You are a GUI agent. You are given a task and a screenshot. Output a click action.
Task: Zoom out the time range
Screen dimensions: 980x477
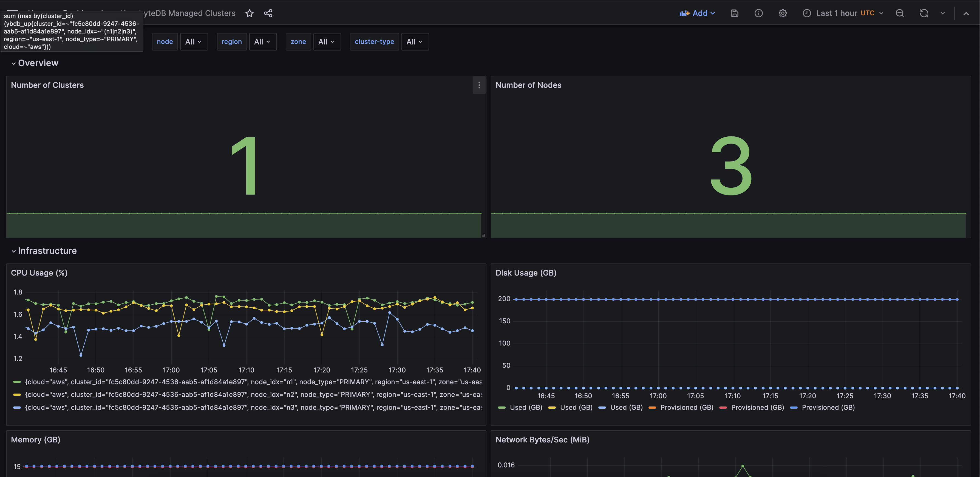point(900,13)
